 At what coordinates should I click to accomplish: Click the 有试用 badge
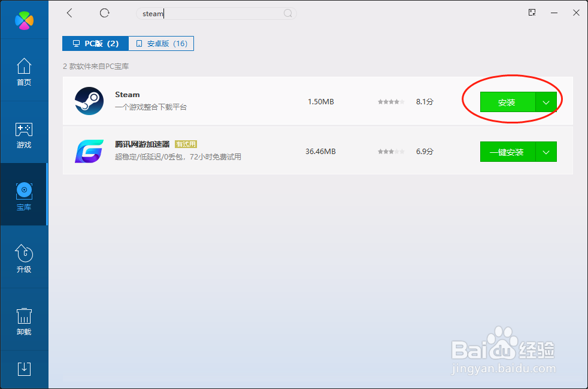pyautogui.click(x=186, y=144)
